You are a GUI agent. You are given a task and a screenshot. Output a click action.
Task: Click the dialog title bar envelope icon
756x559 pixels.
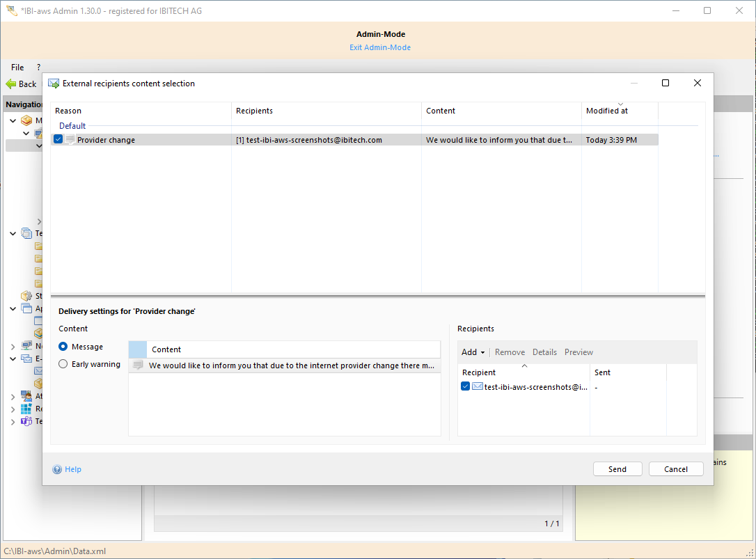pyautogui.click(x=54, y=84)
